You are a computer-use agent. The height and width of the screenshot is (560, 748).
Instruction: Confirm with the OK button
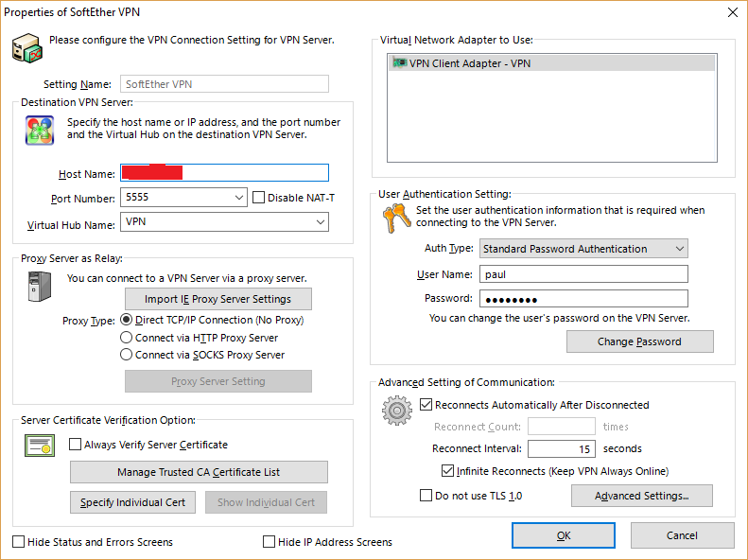coord(564,535)
